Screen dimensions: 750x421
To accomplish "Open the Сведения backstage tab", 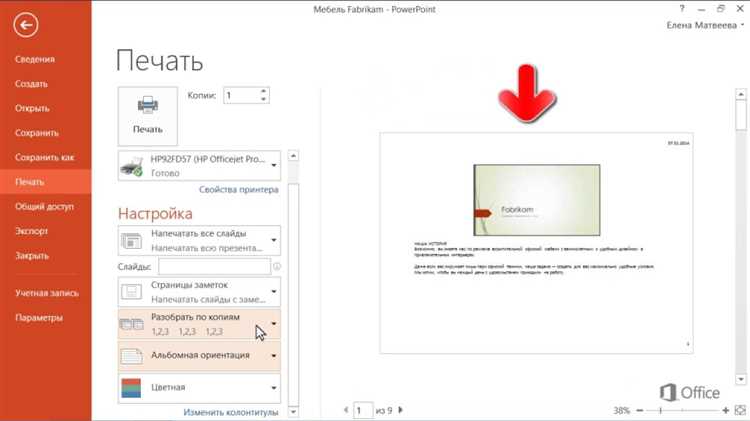I will (35, 59).
